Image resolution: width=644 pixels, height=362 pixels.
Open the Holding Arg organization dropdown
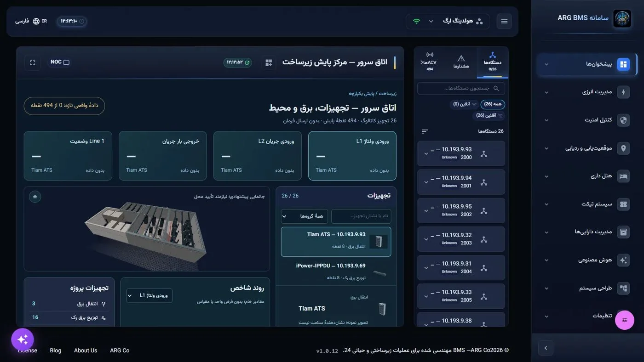coord(448,21)
